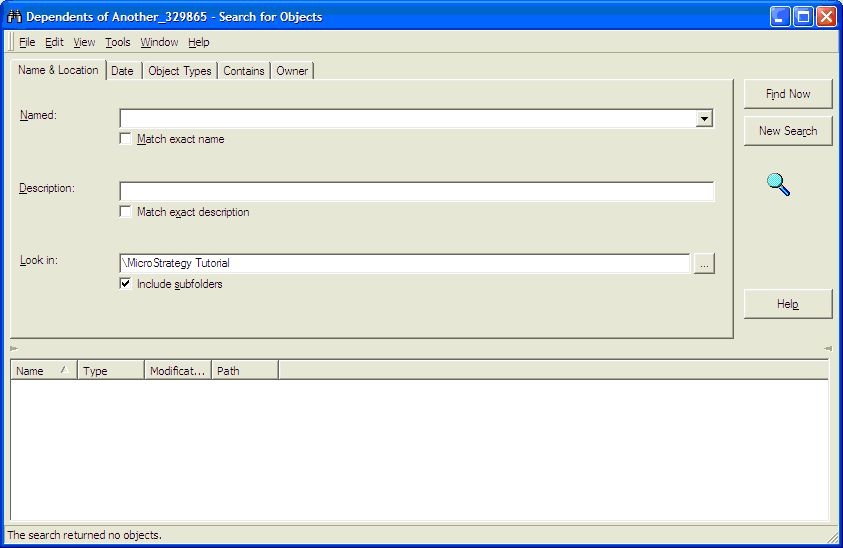Click the resize grip in bottom-right corner

(x=833, y=538)
